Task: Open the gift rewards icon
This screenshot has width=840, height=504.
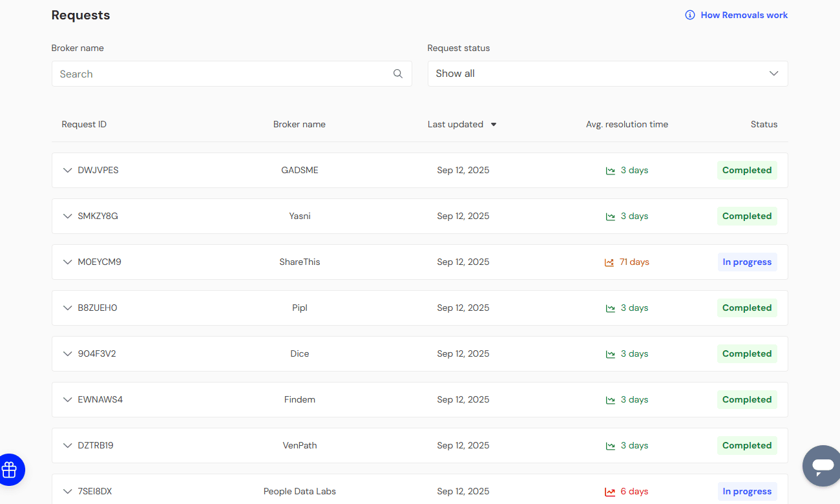Action: coord(9,470)
